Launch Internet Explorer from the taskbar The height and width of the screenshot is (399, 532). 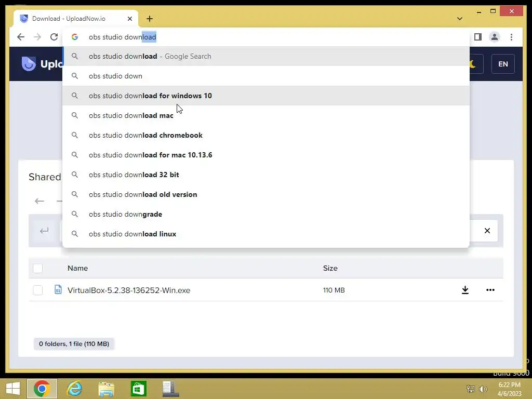[74, 389]
